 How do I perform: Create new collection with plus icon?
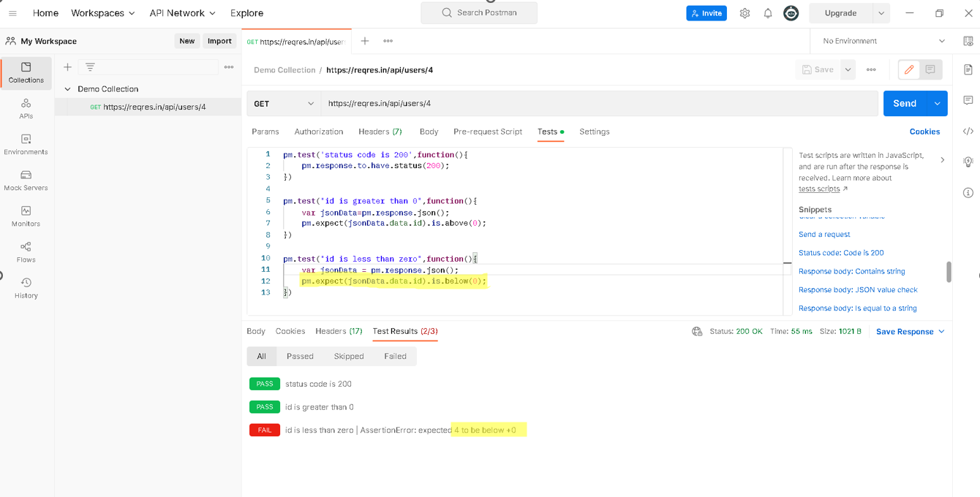[67, 67]
